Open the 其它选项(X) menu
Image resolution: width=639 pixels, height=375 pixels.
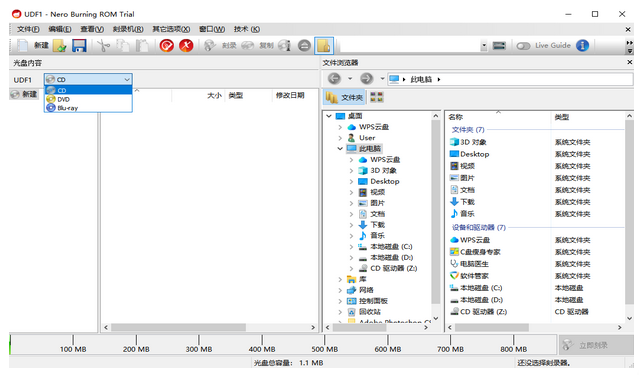pos(171,29)
